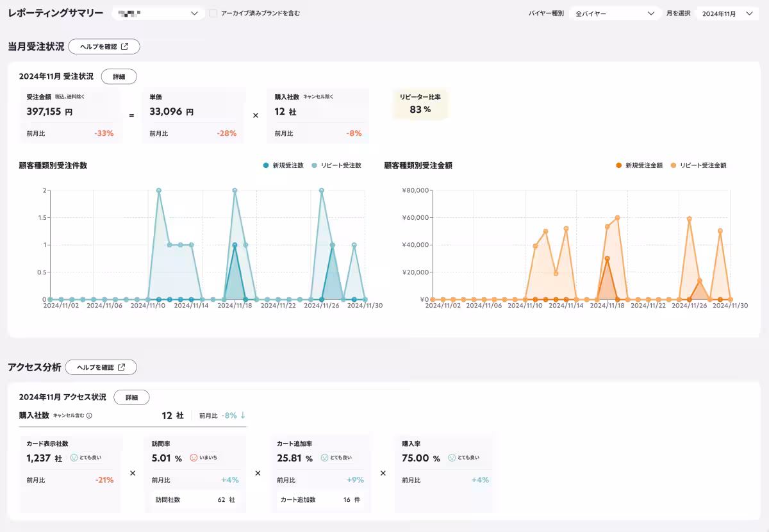Open 詳細 for 2024年11月 アクセス状況

[131, 397]
